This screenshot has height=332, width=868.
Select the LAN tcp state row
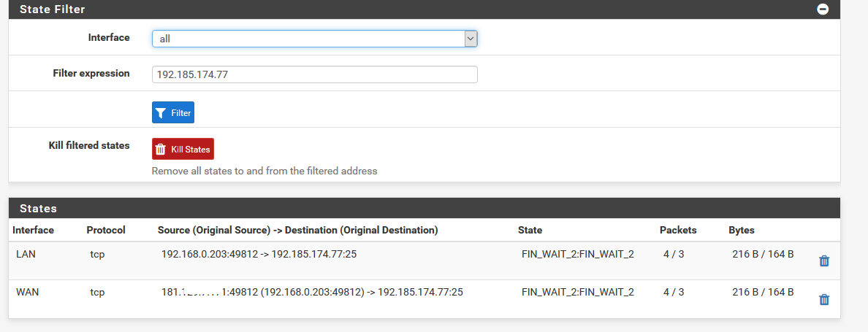[424, 260]
